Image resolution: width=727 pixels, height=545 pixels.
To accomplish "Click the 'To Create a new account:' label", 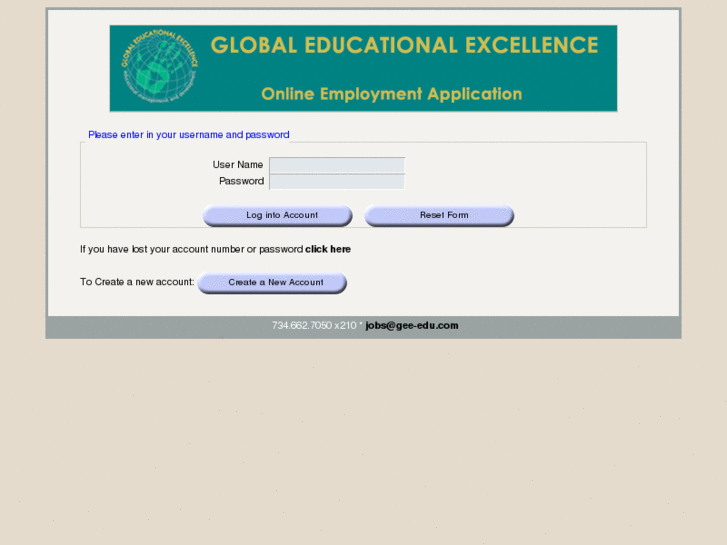I will pyautogui.click(x=137, y=282).
